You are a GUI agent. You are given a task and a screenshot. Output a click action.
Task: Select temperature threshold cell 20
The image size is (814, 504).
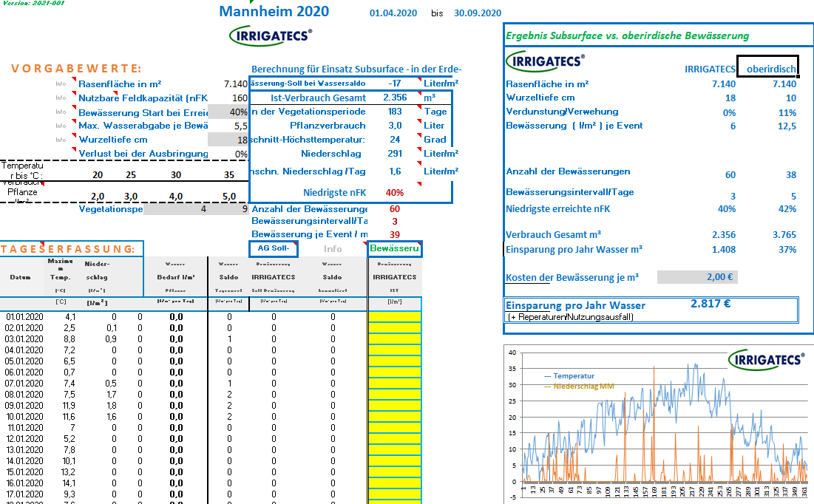[x=98, y=175]
